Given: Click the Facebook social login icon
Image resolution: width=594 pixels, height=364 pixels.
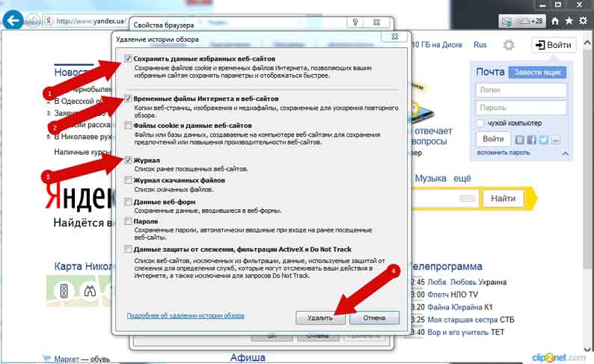Looking at the screenshot, I should click(531, 140).
